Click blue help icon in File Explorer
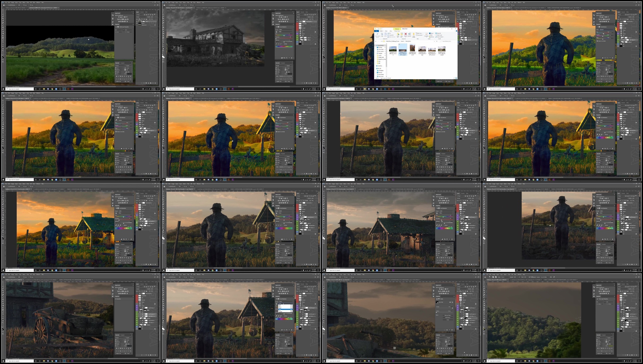Viewport: 643px width, 364px height. point(457,31)
